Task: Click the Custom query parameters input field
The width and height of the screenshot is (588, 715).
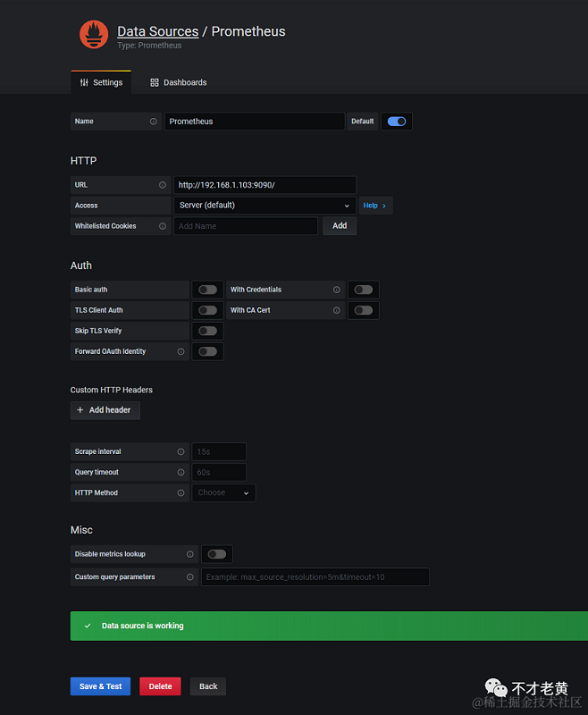Action: [x=315, y=577]
